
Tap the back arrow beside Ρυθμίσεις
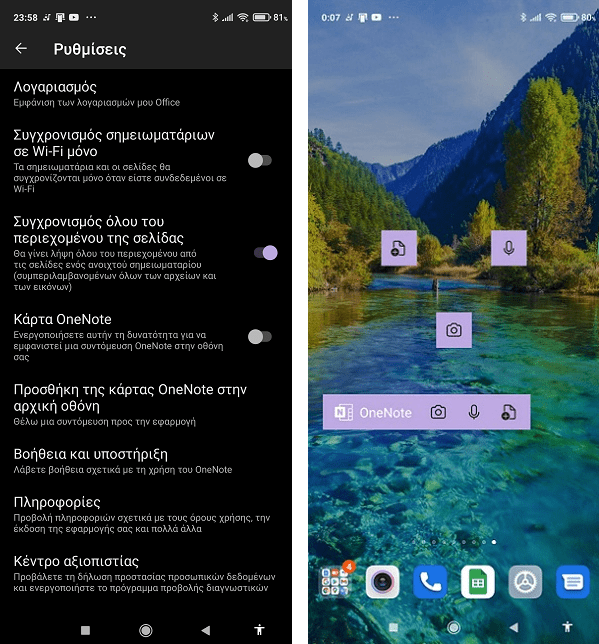21,48
